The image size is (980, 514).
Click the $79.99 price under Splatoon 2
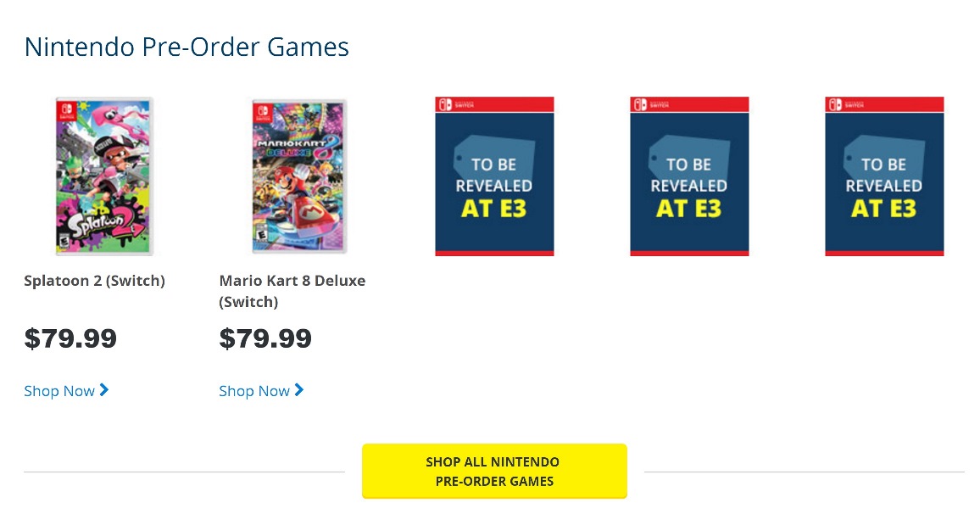[70, 339]
